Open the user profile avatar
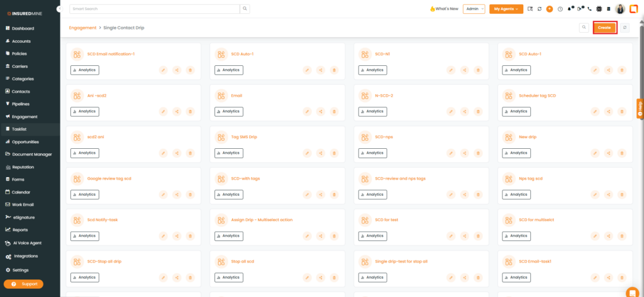Viewport: 644px width, 297px height. pyautogui.click(x=620, y=9)
